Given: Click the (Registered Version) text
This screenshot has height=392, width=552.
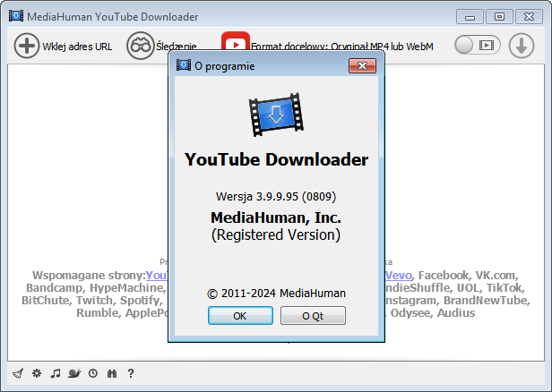Looking at the screenshot, I should 276,234.
